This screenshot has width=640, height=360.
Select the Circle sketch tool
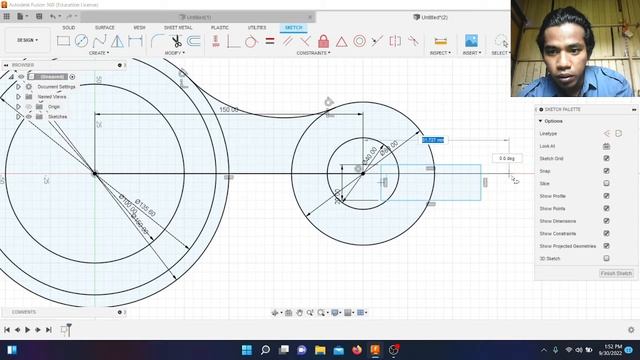[81, 41]
